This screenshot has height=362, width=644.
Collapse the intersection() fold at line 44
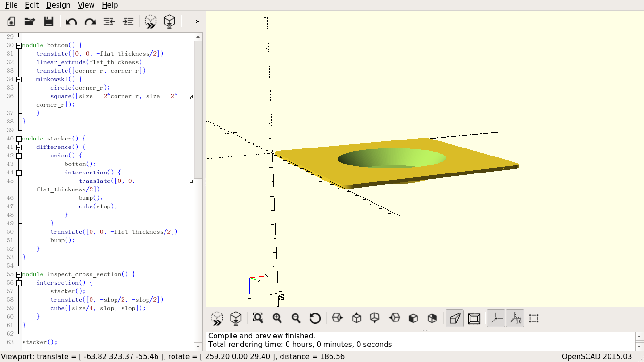coord(19,173)
